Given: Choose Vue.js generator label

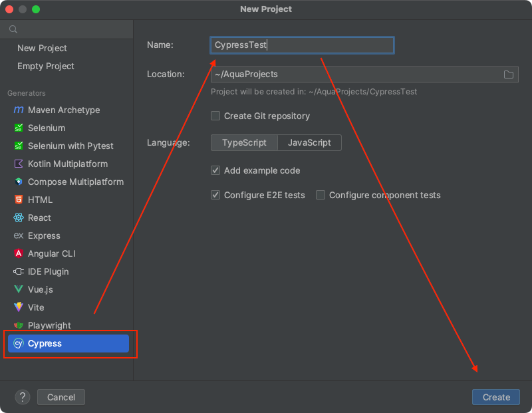Looking at the screenshot, I should (41, 289).
